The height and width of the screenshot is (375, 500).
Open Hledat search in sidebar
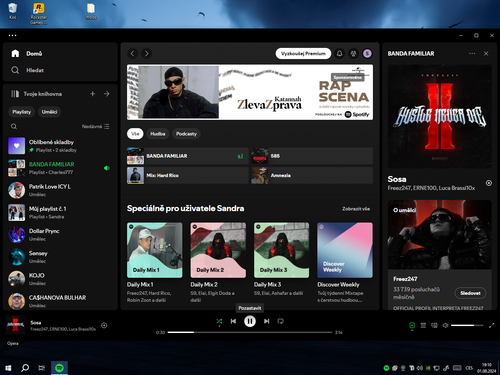(x=27, y=70)
